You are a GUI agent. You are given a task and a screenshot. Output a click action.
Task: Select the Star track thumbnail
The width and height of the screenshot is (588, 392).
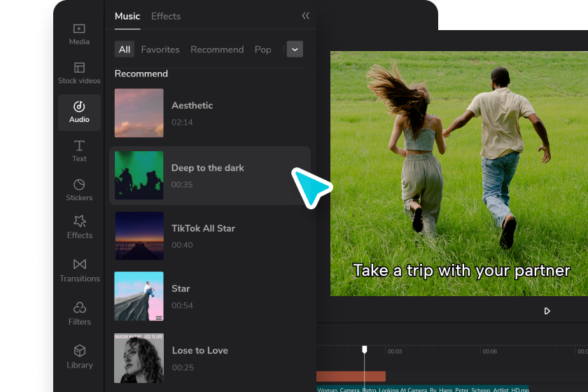[139, 296]
